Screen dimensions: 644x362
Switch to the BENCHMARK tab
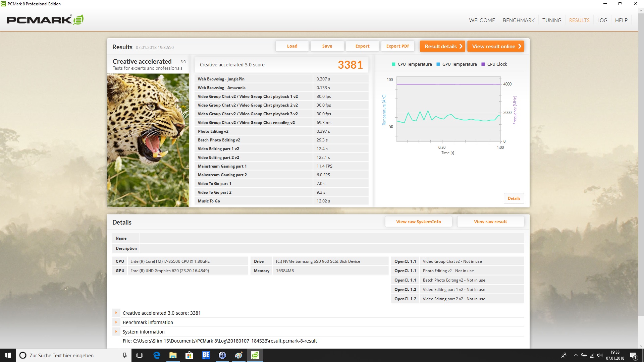(x=519, y=20)
